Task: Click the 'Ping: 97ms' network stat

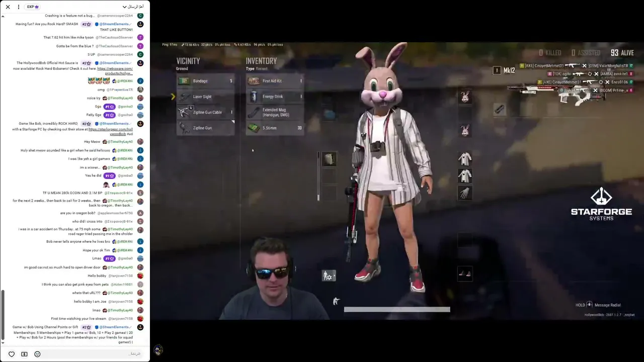Action: pos(170,45)
